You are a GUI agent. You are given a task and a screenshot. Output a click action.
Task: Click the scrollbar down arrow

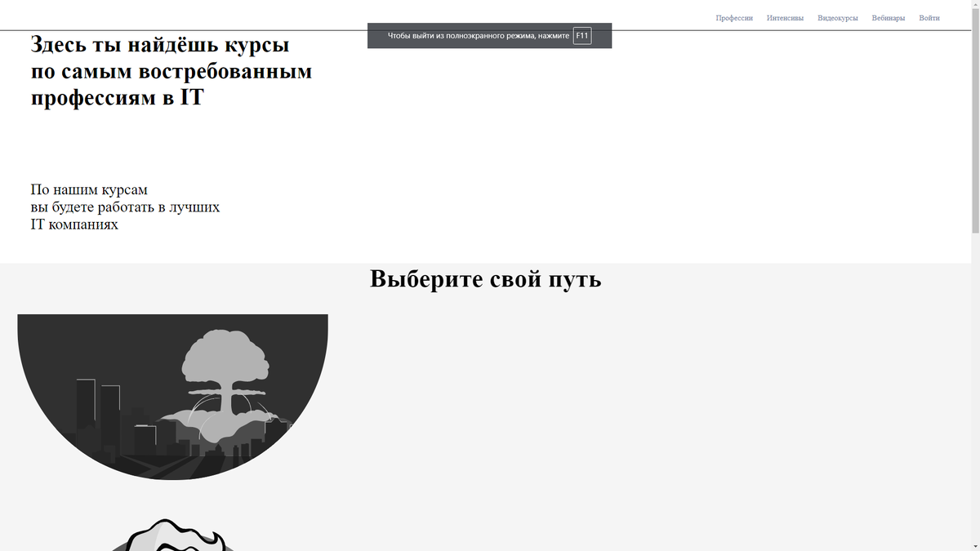(x=976, y=547)
